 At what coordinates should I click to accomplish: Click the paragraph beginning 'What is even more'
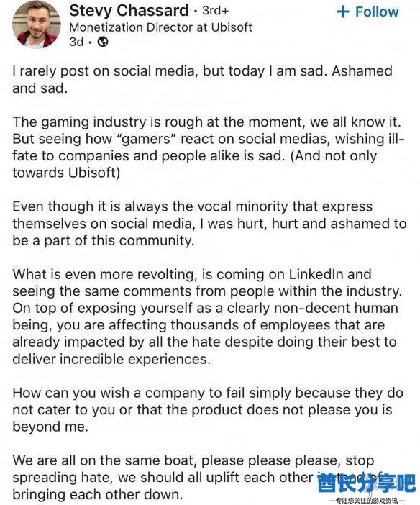207,317
